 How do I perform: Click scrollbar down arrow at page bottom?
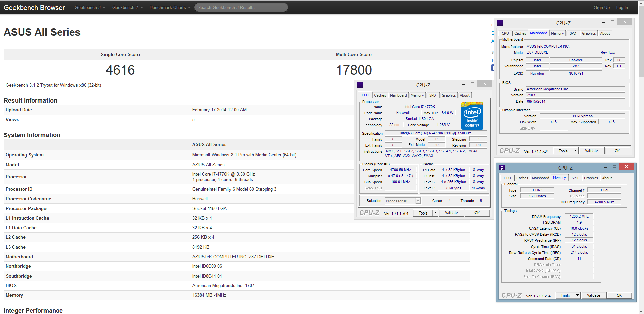(641, 311)
